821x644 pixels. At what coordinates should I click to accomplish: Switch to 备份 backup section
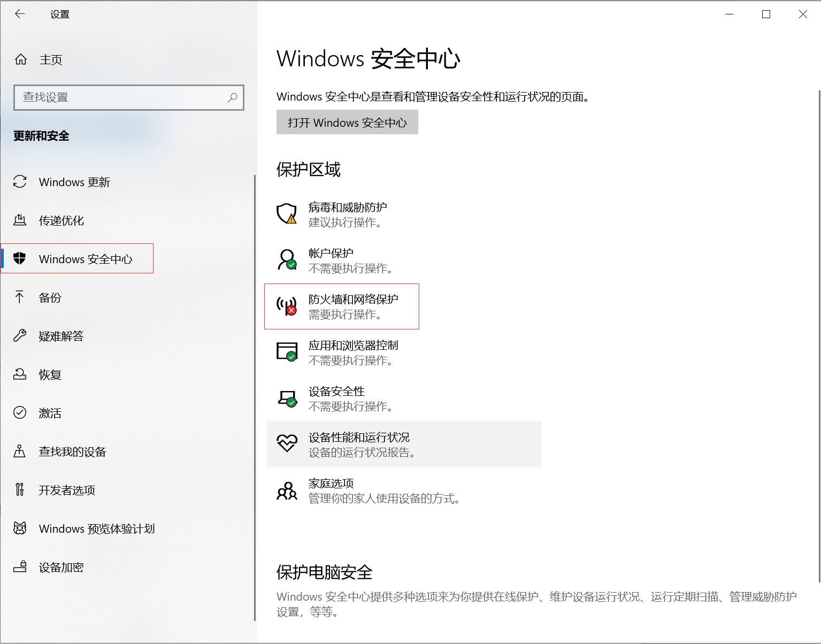coord(50,297)
